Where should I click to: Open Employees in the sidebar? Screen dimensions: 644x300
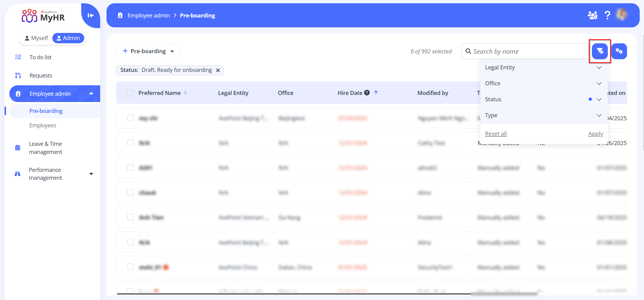[x=42, y=125]
